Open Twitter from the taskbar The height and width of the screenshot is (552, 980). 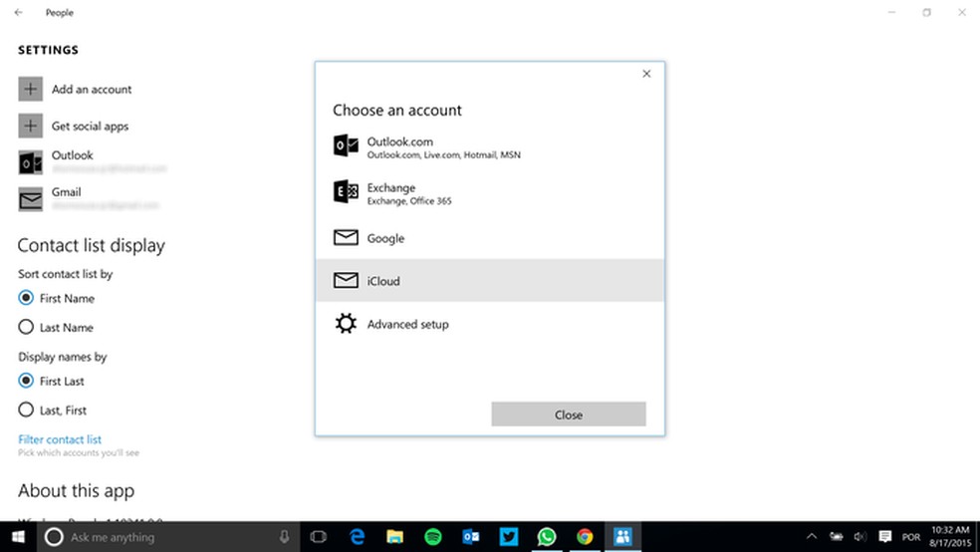tap(509, 537)
